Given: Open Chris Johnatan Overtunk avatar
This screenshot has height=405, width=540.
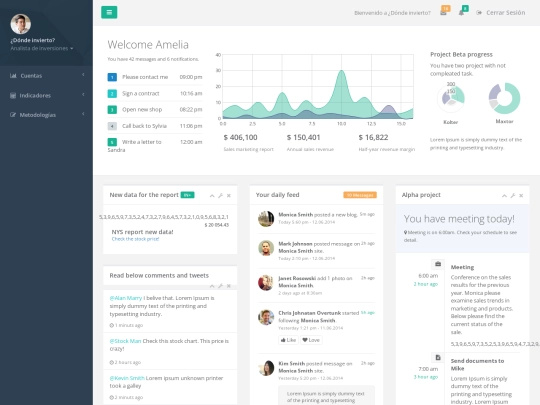Looking at the screenshot, I should coord(266,317).
